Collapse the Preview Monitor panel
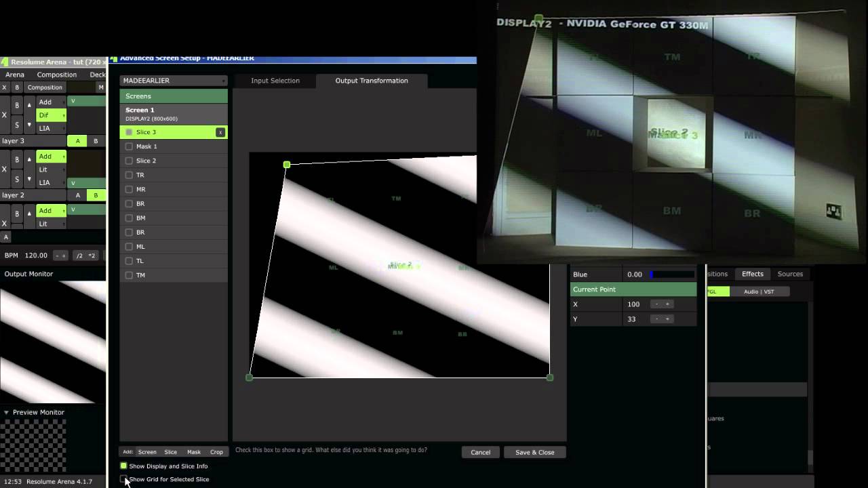The height and width of the screenshot is (488, 868). 5,412
